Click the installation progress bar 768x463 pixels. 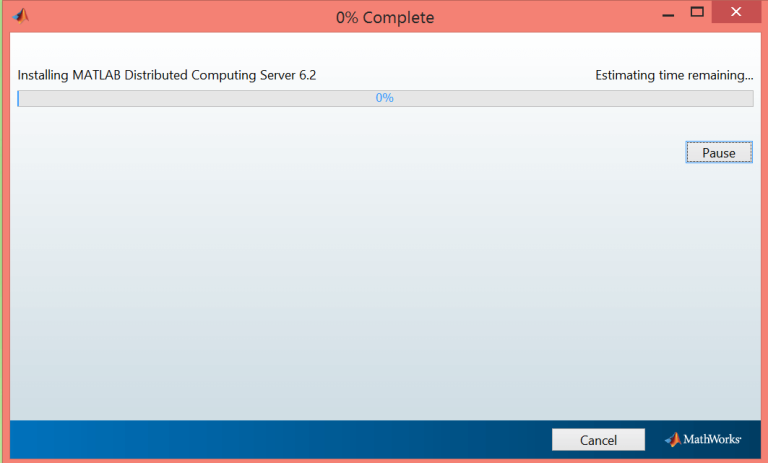pyautogui.click(x=385, y=98)
